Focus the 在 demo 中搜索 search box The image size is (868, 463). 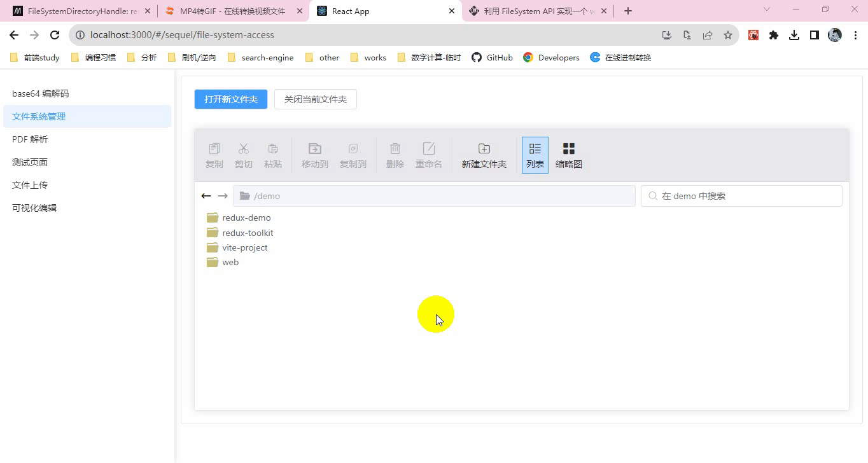pyautogui.click(x=741, y=196)
